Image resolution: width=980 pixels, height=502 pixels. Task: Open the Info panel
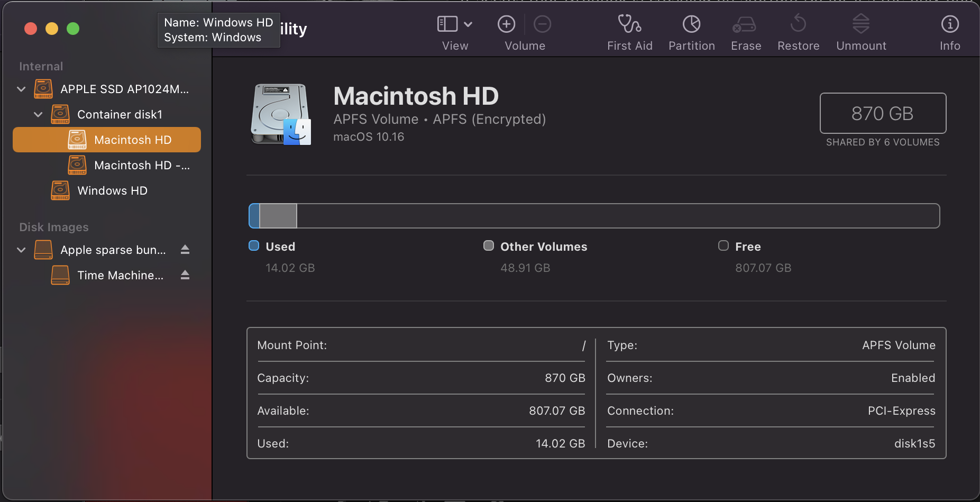click(949, 25)
